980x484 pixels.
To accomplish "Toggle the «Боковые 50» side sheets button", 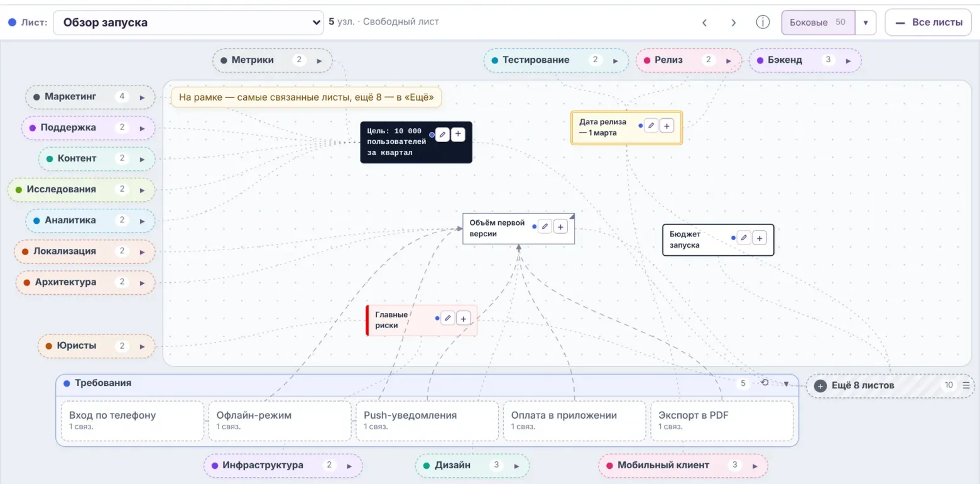I will tap(818, 23).
